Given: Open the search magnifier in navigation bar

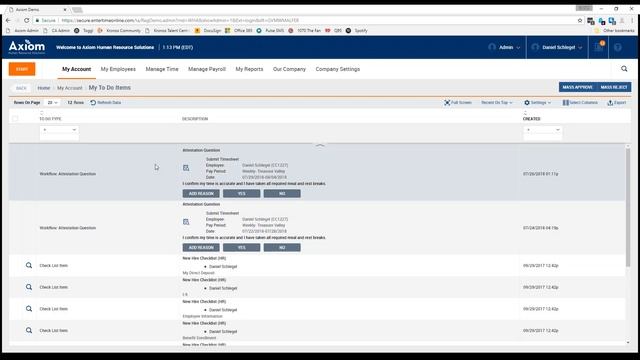Looking at the screenshot, I should point(624,69).
